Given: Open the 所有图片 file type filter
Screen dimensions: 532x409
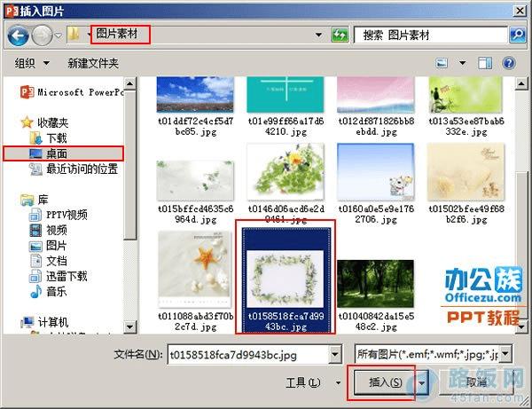Looking at the screenshot, I should (x=433, y=354).
